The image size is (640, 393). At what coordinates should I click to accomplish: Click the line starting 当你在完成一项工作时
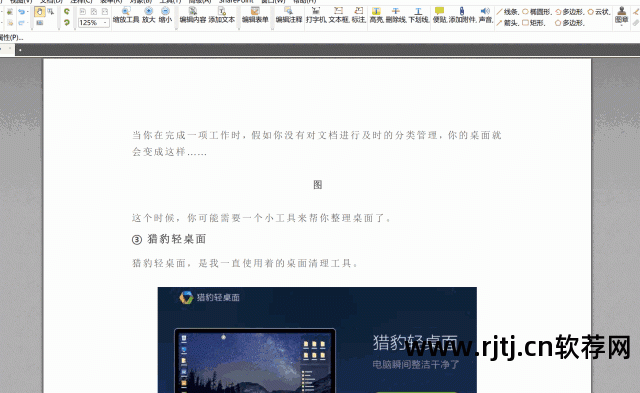pos(317,135)
